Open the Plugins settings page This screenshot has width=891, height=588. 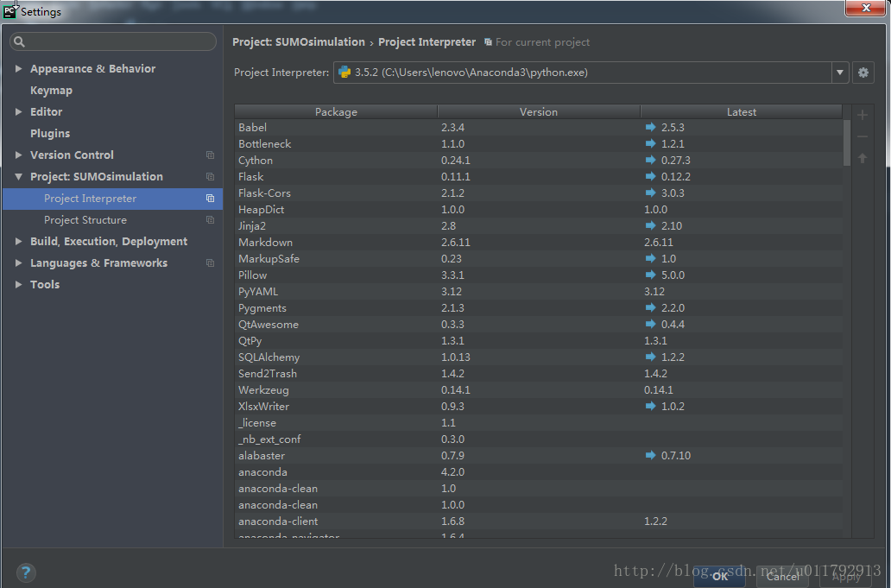(50, 134)
